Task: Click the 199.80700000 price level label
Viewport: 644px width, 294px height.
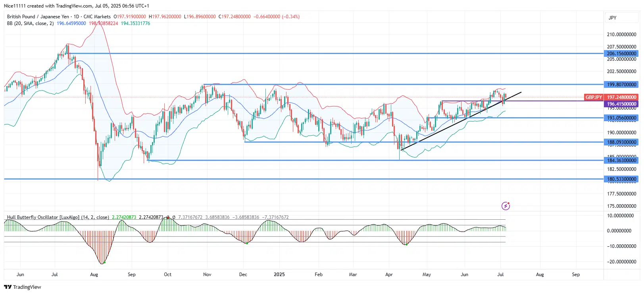Action: point(621,85)
